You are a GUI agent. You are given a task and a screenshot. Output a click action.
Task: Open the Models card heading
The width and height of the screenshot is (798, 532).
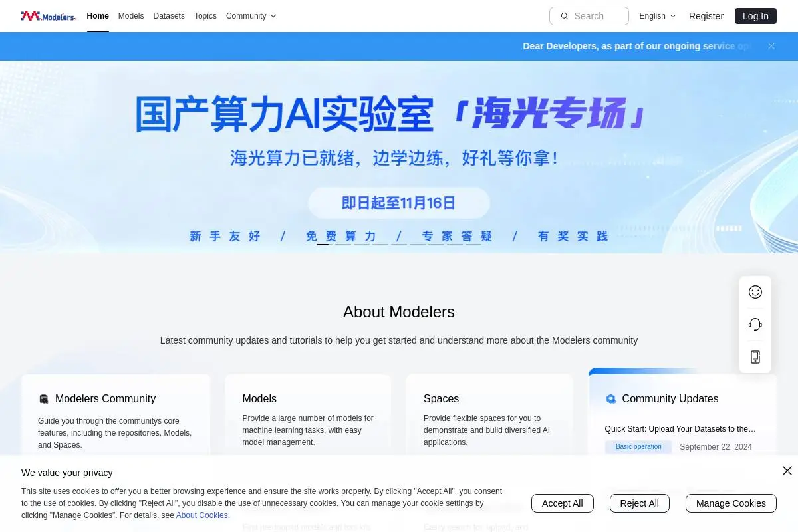[259, 399]
